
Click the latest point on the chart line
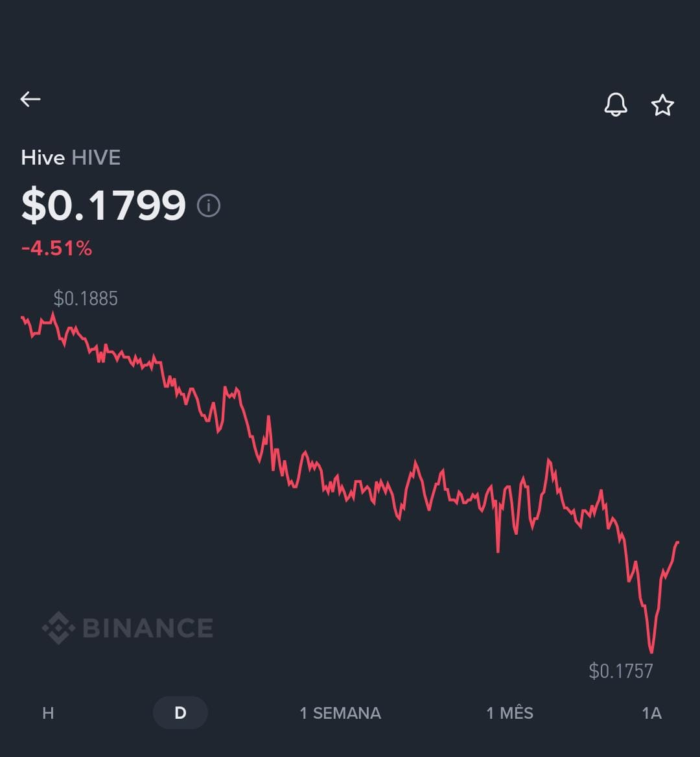click(677, 542)
